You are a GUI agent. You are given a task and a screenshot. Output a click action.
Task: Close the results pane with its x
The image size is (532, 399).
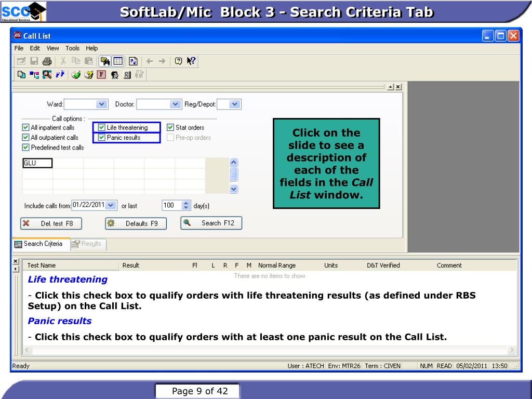tap(16, 261)
